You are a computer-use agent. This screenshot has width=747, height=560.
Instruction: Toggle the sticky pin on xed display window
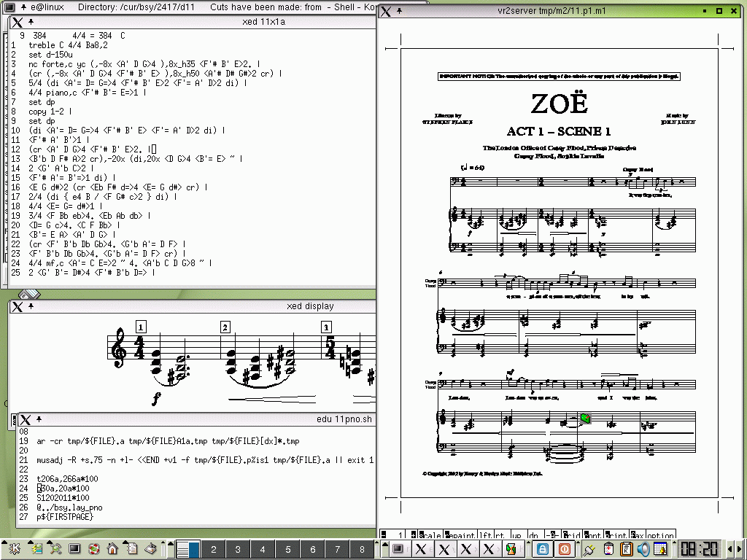click(31, 306)
